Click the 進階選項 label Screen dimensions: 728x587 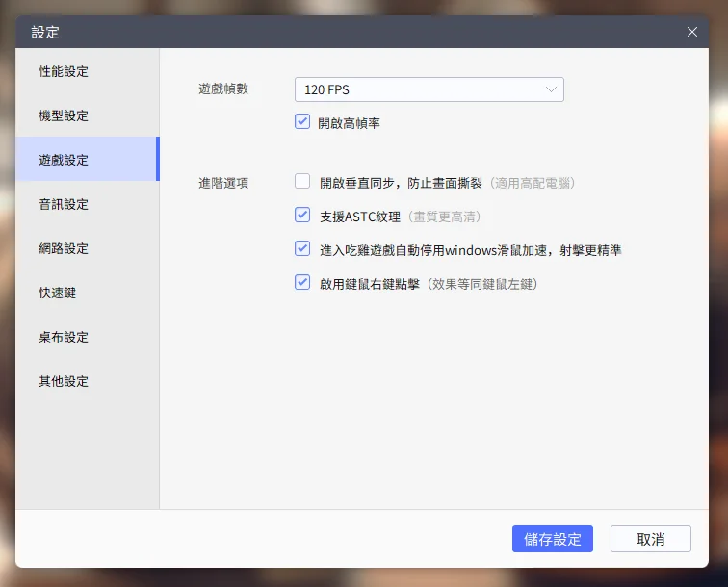point(223,183)
